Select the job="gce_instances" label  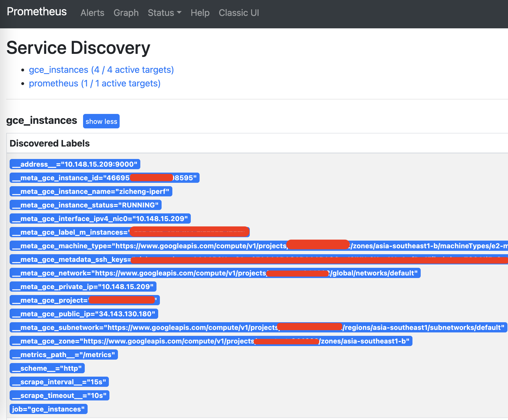point(48,409)
